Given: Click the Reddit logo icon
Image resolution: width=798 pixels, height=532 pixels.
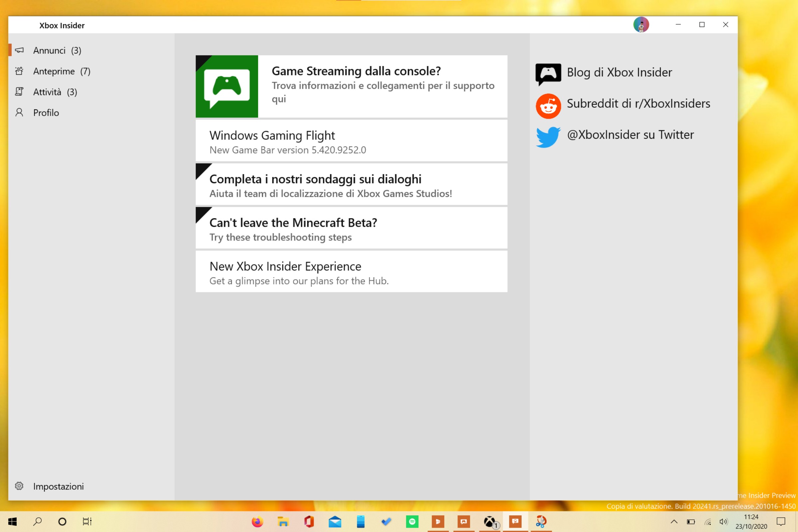Looking at the screenshot, I should pos(548,106).
